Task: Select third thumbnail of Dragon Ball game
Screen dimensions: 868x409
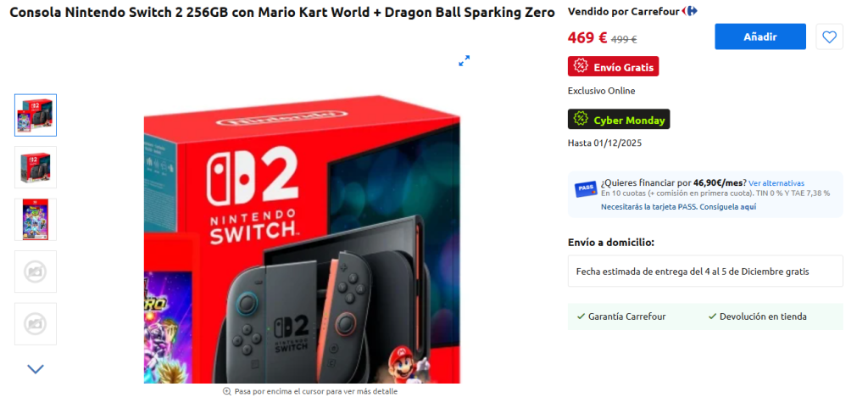Action: click(x=36, y=220)
